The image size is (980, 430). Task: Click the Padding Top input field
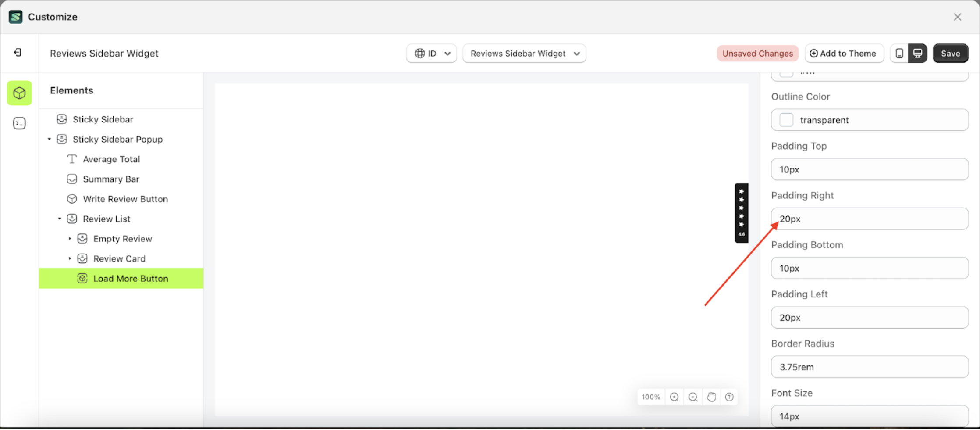[869, 169]
